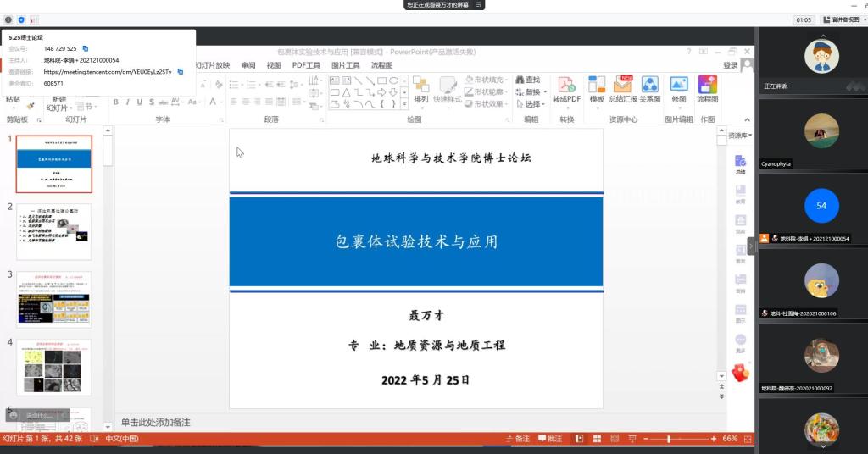Switch to the PDF Tools (PDF工具) tab
Image resolution: width=868 pixels, height=454 pixels.
tap(306, 65)
